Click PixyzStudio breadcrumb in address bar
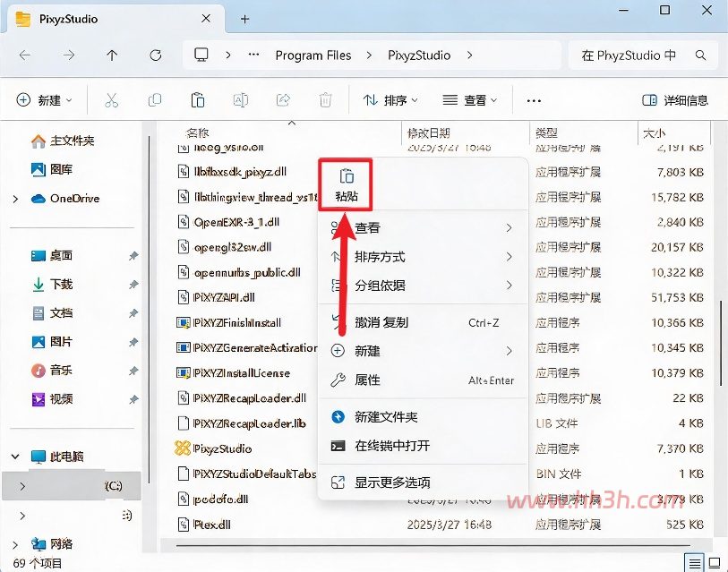The height and width of the screenshot is (572, 728). click(419, 55)
